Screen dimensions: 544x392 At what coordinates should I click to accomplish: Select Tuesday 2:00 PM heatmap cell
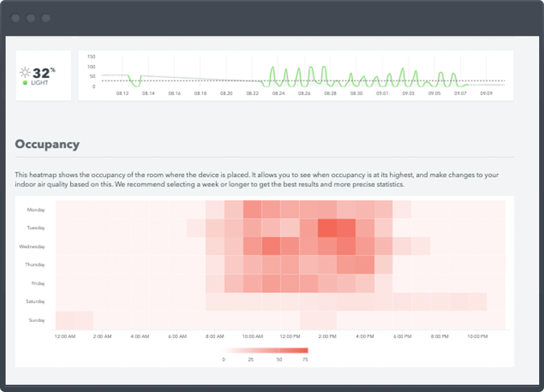tap(327, 228)
